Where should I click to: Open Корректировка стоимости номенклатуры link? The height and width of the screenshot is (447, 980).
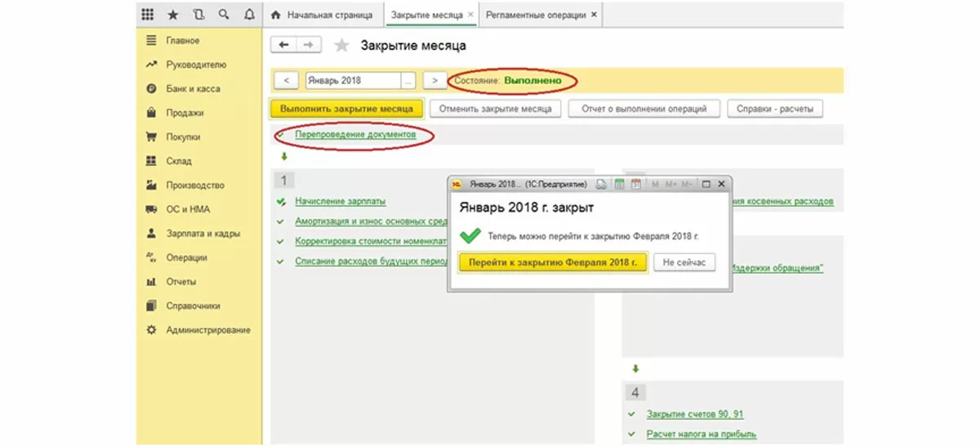(372, 241)
